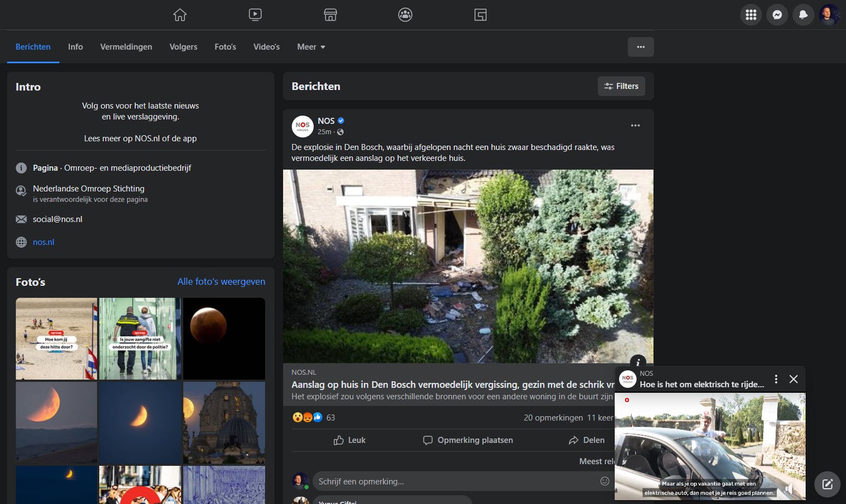This screenshot has height=504, width=846.
Task: Like the post with the Leuk button
Action: pyautogui.click(x=349, y=440)
